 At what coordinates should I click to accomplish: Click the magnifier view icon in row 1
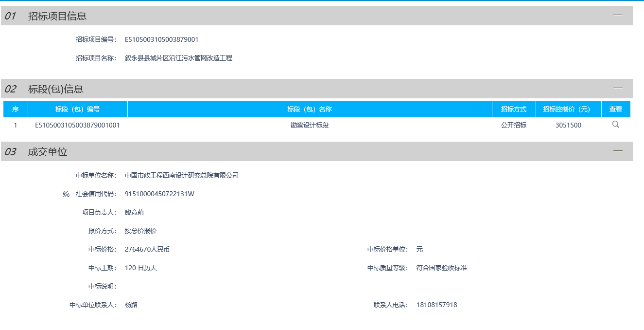pos(616,125)
